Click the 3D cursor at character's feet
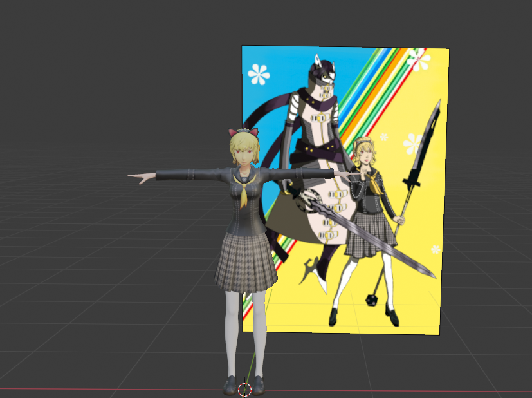 pyautogui.click(x=244, y=390)
